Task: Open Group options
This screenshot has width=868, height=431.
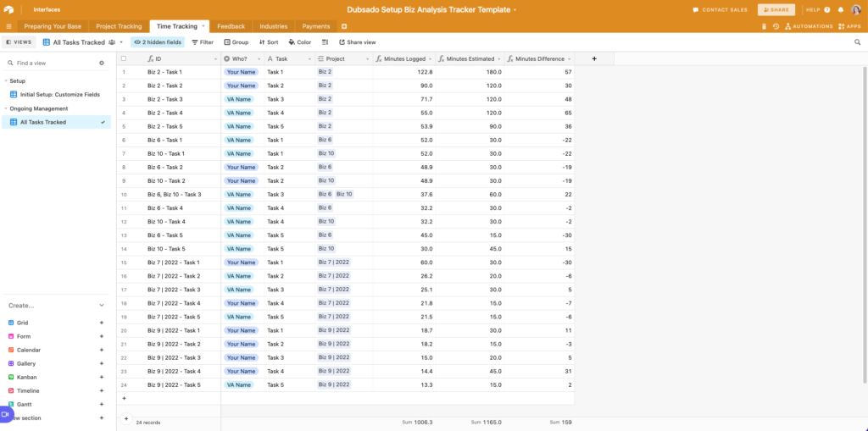Action: coord(236,42)
